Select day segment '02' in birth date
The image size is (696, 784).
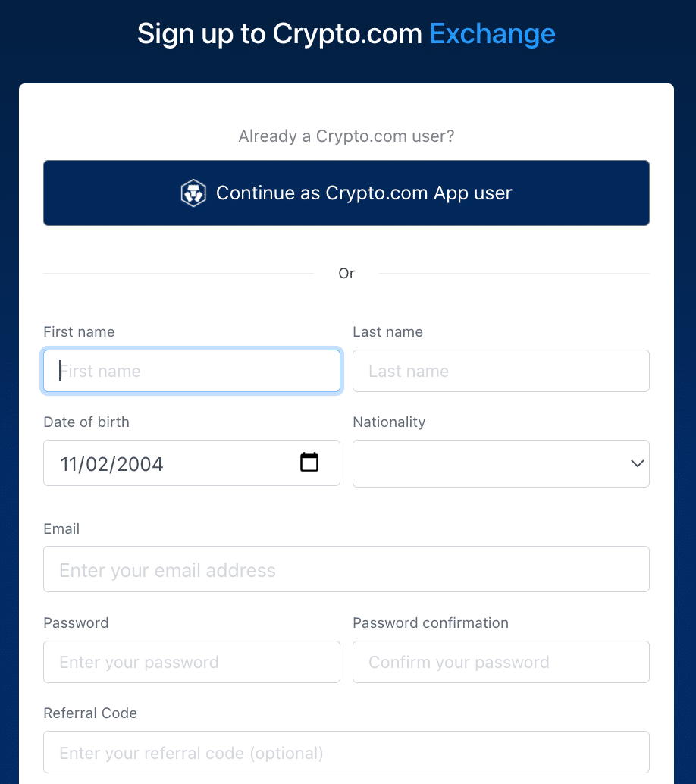pos(98,464)
